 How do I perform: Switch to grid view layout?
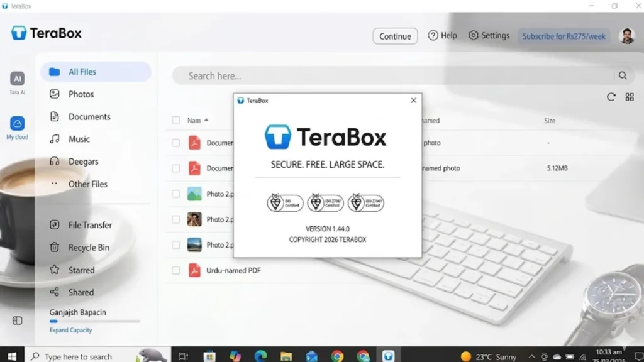(629, 97)
